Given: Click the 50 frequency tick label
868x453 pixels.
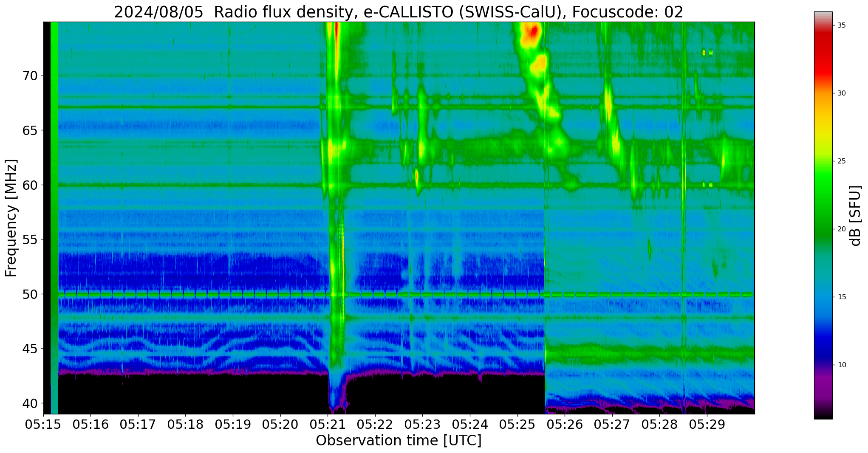Looking at the screenshot, I should [x=30, y=294].
